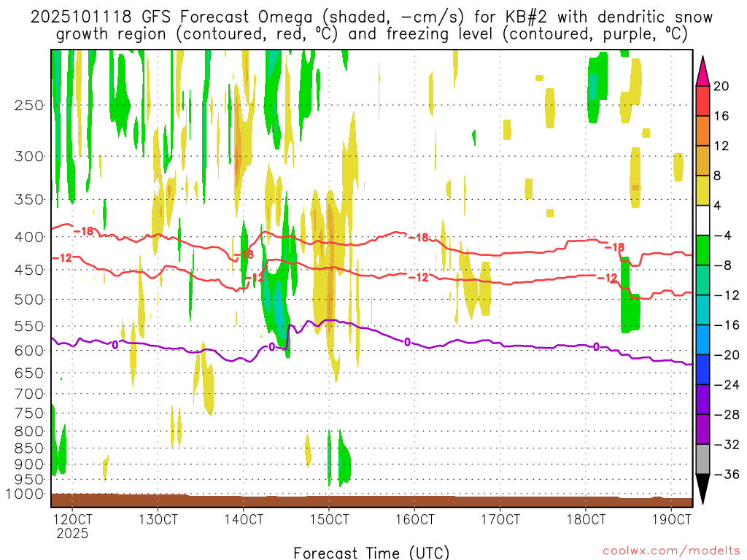Click the 120CT time axis label
The image size is (747, 560).
(x=72, y=519)
